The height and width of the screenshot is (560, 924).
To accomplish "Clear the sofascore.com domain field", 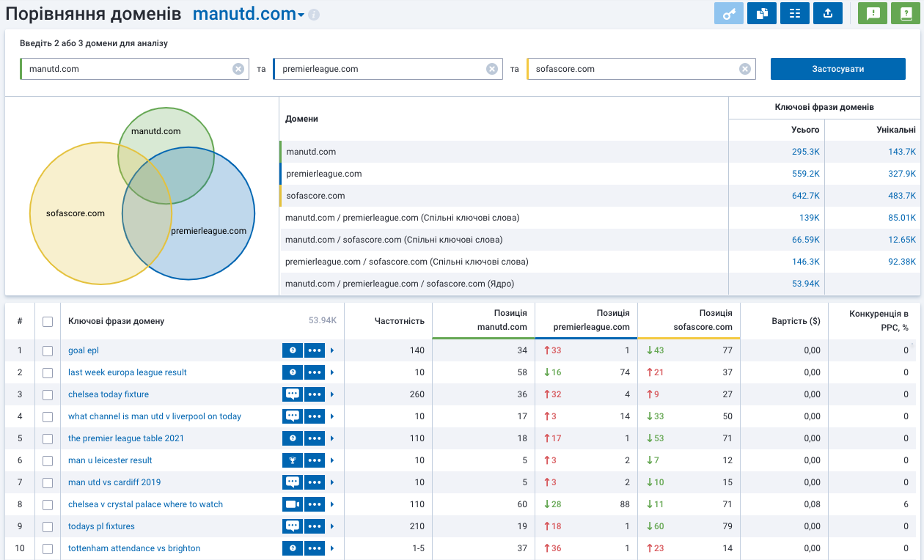I will click(745, 69).
